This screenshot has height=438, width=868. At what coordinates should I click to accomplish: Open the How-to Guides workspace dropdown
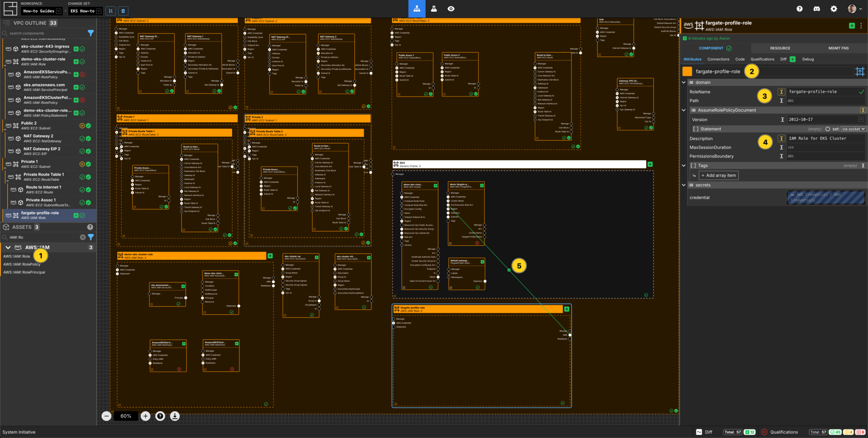point(42,11)
